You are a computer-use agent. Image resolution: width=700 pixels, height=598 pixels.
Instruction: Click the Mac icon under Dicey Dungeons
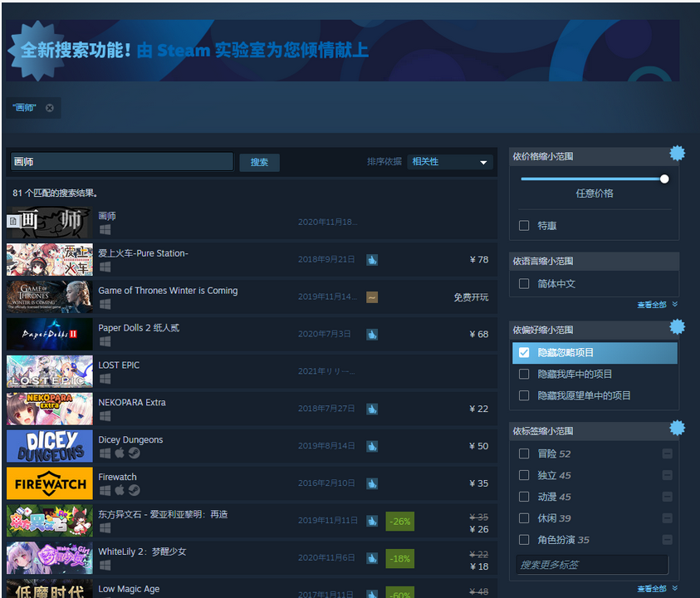pos(120,453)
